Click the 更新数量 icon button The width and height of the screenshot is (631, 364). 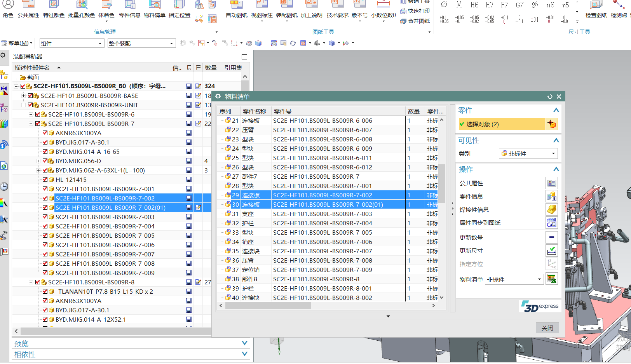(x=551, y=237)
